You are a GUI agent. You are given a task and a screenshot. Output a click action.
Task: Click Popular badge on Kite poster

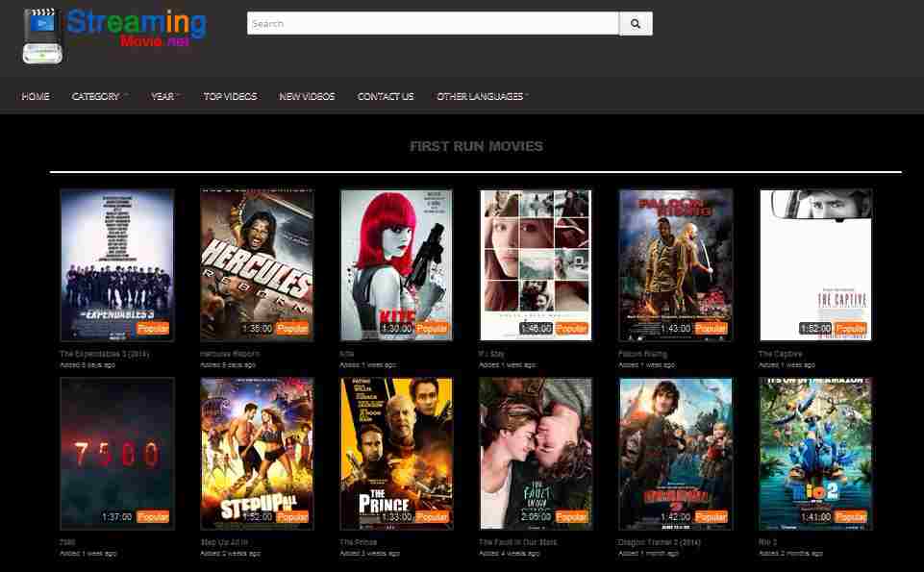[x=432, y=329]
